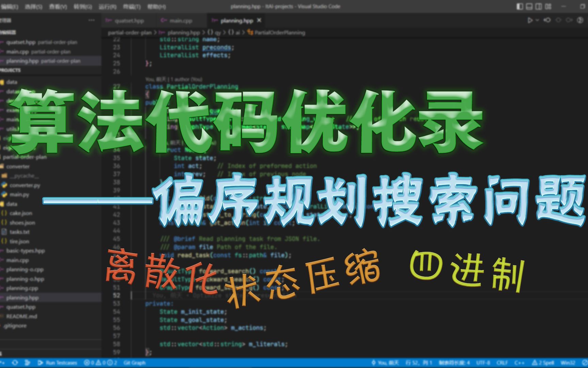588x368 pixels.
Task: Click the Run Testcases status bar button
Action: pyautogui.click(x=58, y=363)
